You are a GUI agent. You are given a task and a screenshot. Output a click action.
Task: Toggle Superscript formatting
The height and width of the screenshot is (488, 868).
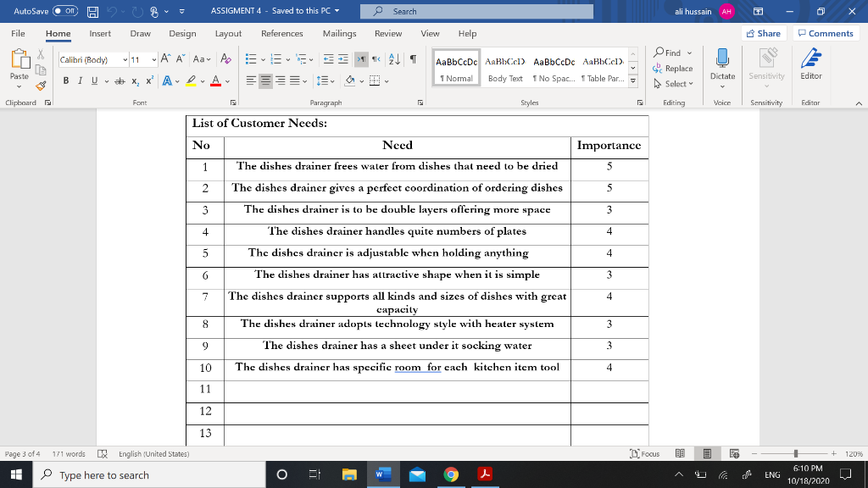[x=149, y=80]
